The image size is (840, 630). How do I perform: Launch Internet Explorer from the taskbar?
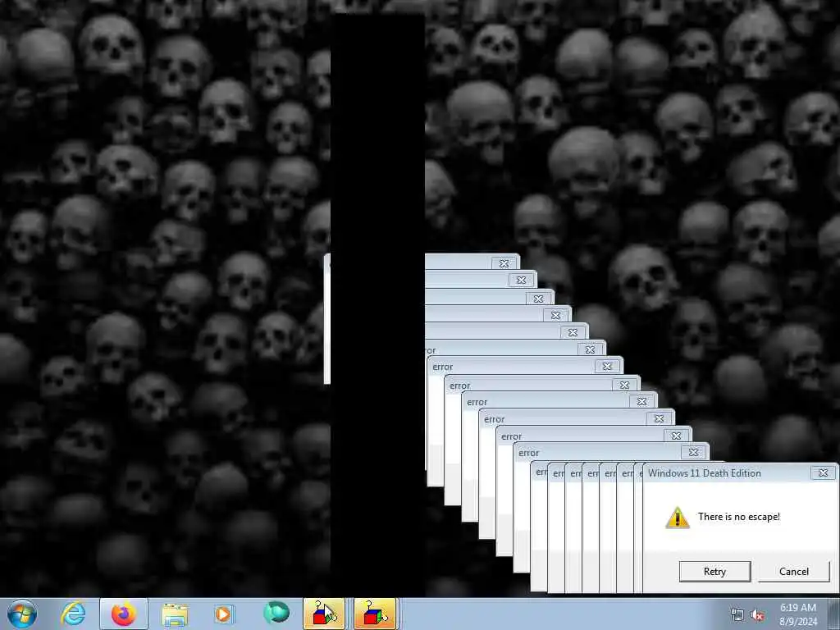pyautogui.click(x=73, y=614)
